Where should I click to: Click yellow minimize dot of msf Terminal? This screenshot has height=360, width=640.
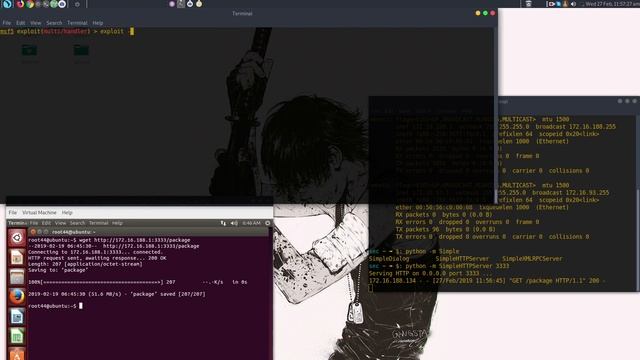click(478, 13)
